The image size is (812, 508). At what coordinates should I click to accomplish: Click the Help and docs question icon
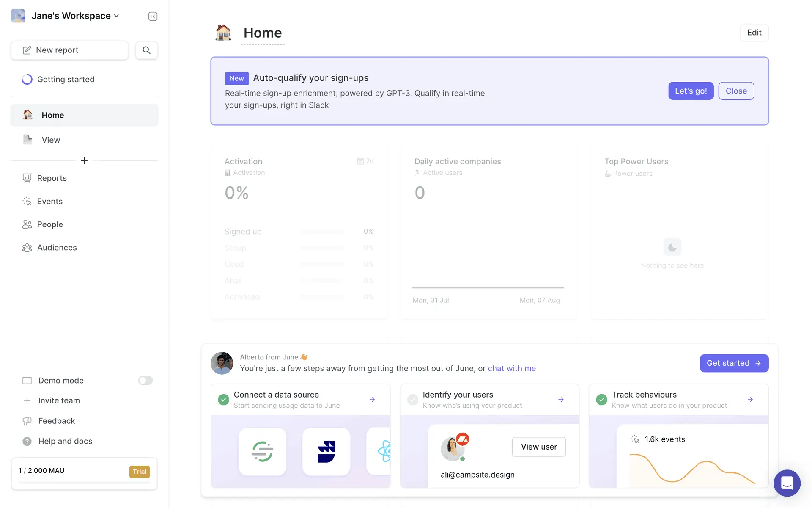[27, 442]
